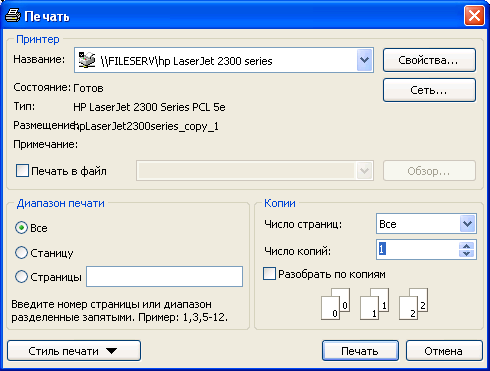This screenshot has width=490, height=371.
Task: Click the Печать button
Action: pyautogui.click(x=360, y=351)
